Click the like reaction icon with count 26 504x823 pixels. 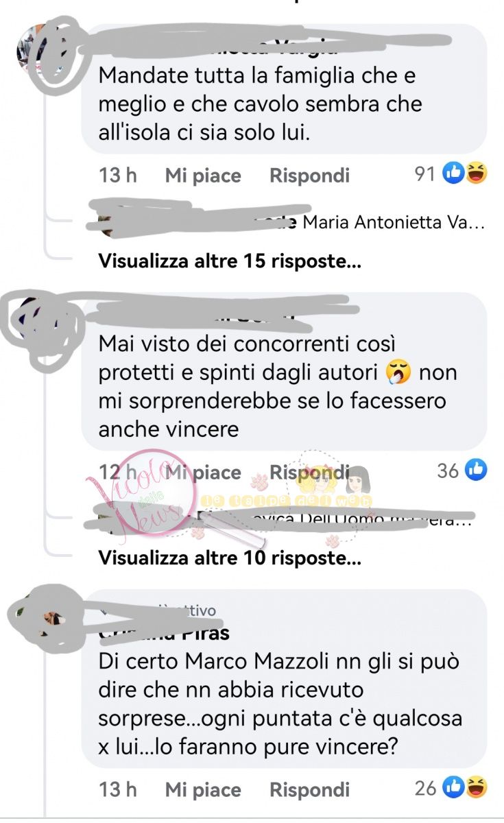[x=453, y=788]
